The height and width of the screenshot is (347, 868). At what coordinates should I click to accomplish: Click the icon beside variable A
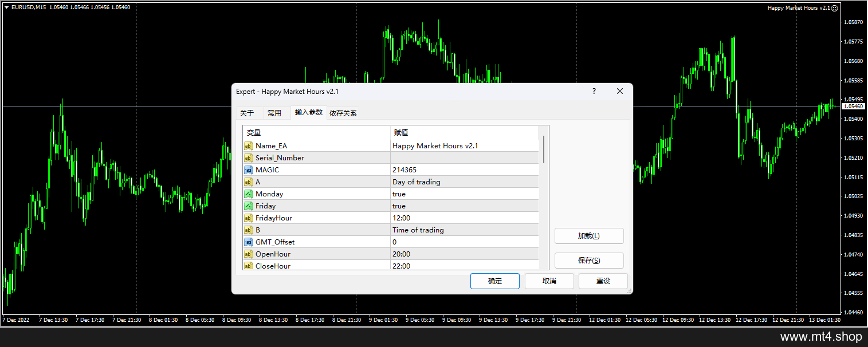tap(248, 182)
